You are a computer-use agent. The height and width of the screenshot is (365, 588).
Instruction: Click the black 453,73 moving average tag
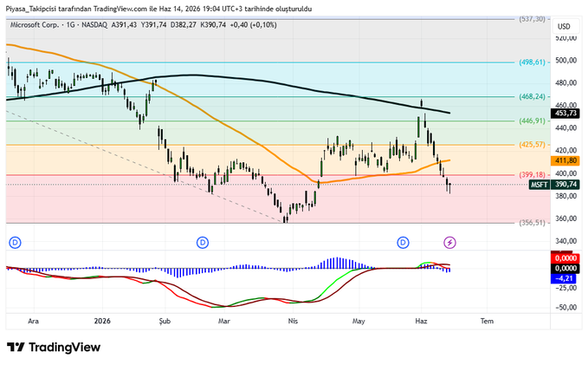(565, 113)
